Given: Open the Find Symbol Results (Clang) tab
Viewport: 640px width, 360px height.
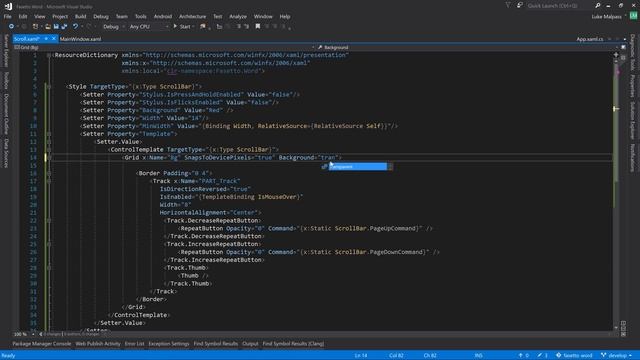Looking at the screenshot, I should [x=293, y=344].
